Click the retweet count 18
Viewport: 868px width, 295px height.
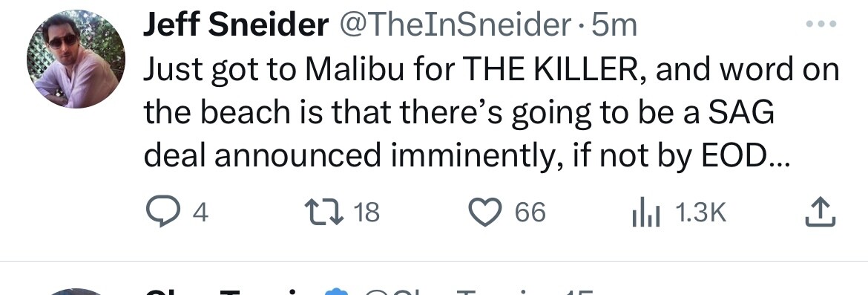[x=366, y=213]
